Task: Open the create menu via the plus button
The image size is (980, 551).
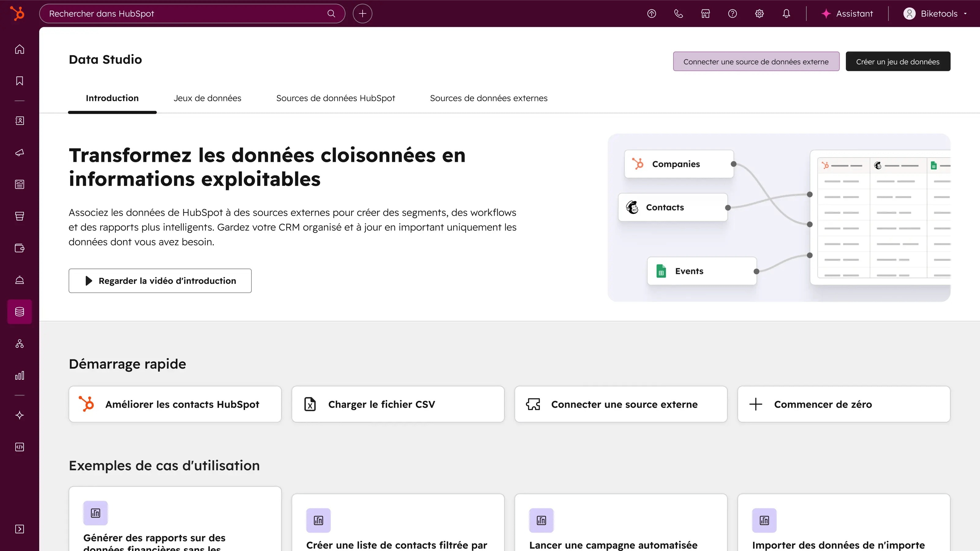Action: [362, 13]
